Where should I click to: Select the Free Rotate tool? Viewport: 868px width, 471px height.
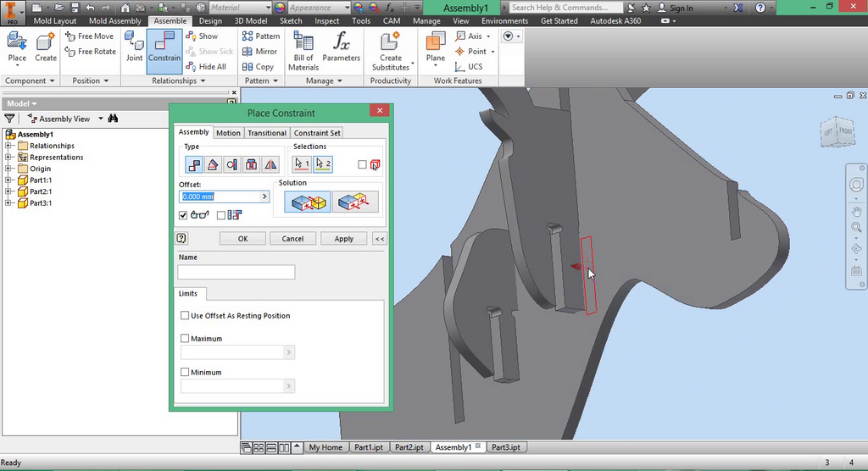coord(90,52)
